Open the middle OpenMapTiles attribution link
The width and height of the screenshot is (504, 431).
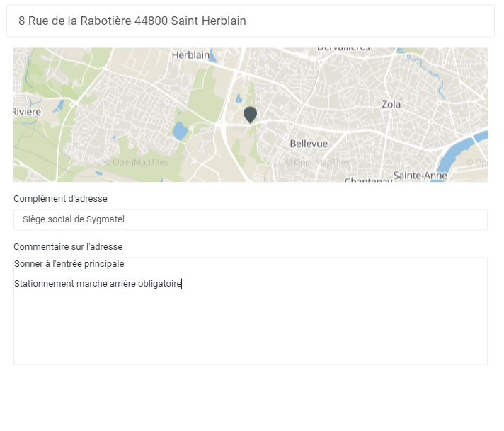pos(318,162)
